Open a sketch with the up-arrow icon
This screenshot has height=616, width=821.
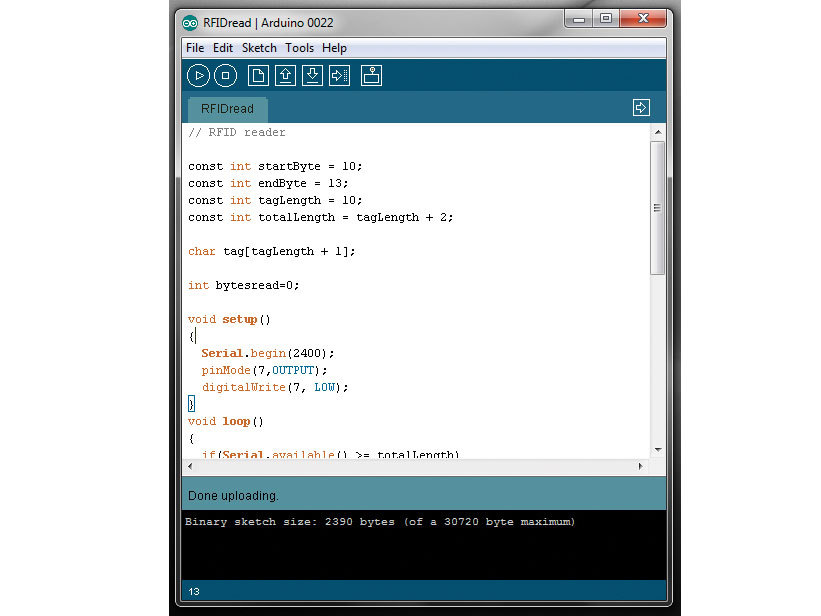(285, 76)
